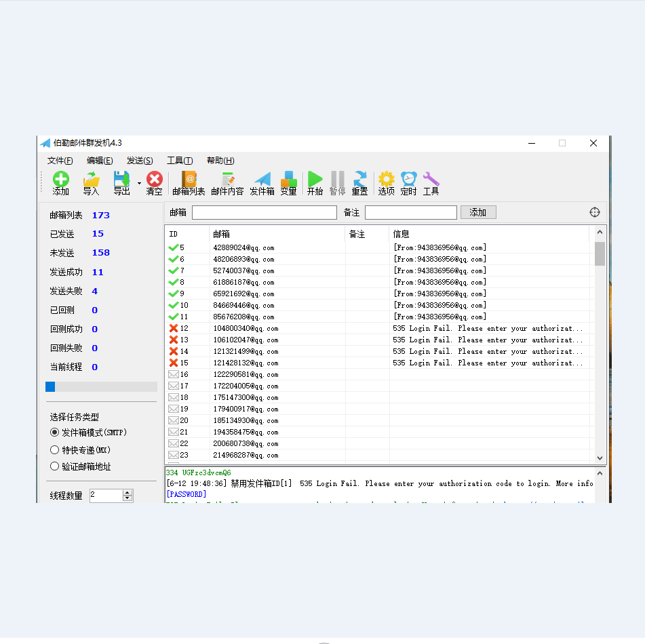Click the list scrollbar down arrow

[600, 458]
